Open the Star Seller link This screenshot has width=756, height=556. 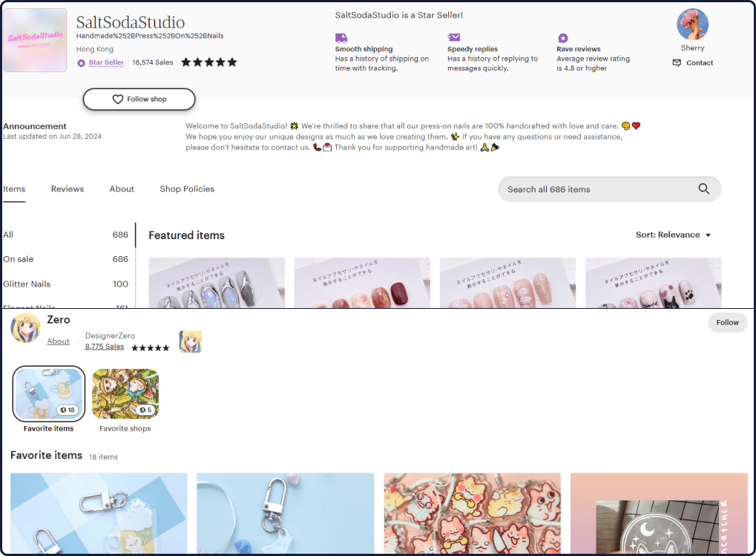tap(106, 62)
